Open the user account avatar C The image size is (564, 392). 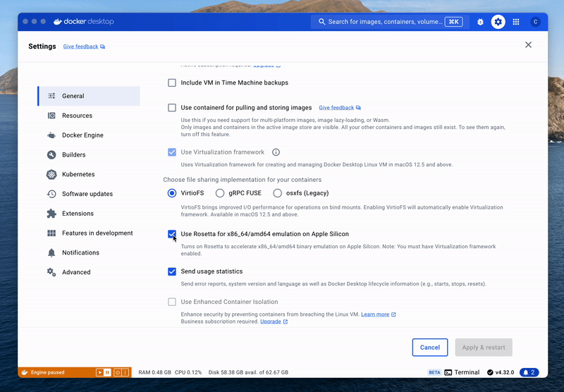(535, 22)
